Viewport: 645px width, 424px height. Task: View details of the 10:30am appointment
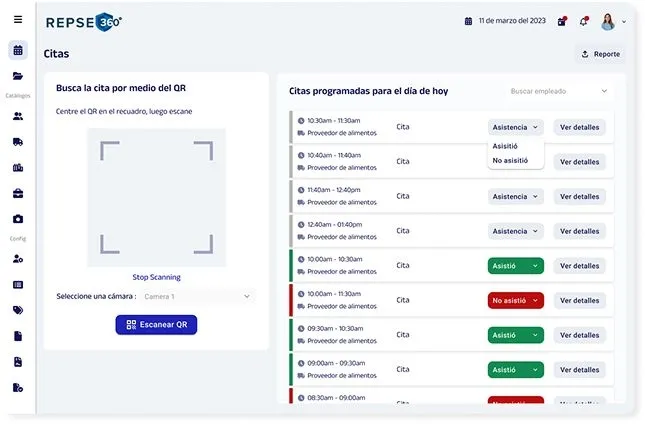point(579,127)
